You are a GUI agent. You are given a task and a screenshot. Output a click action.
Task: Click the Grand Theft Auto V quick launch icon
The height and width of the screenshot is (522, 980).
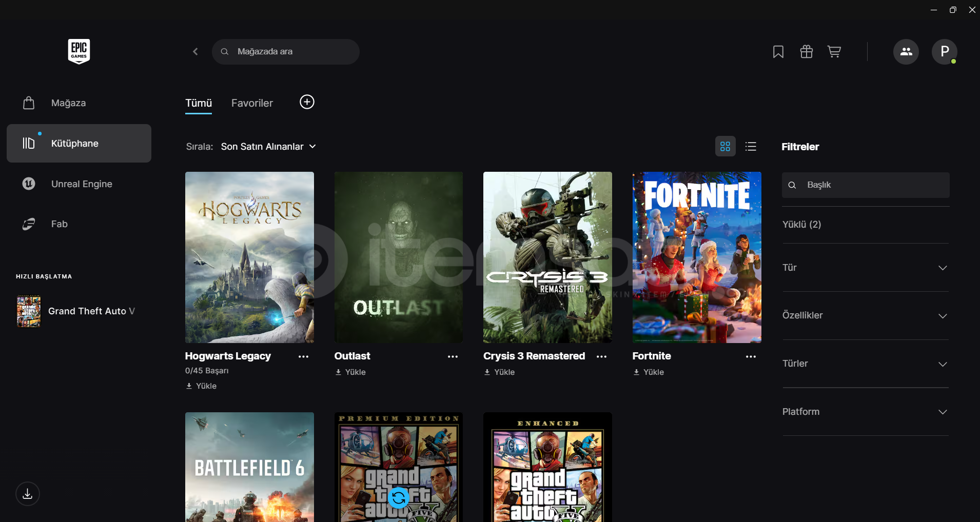coord(29,311)
